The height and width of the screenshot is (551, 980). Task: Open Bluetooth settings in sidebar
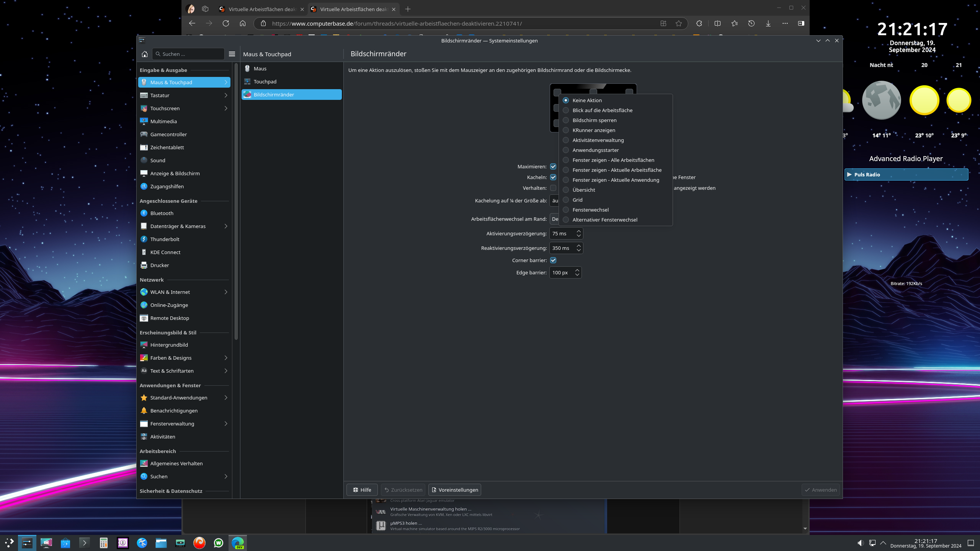(162, 213)
